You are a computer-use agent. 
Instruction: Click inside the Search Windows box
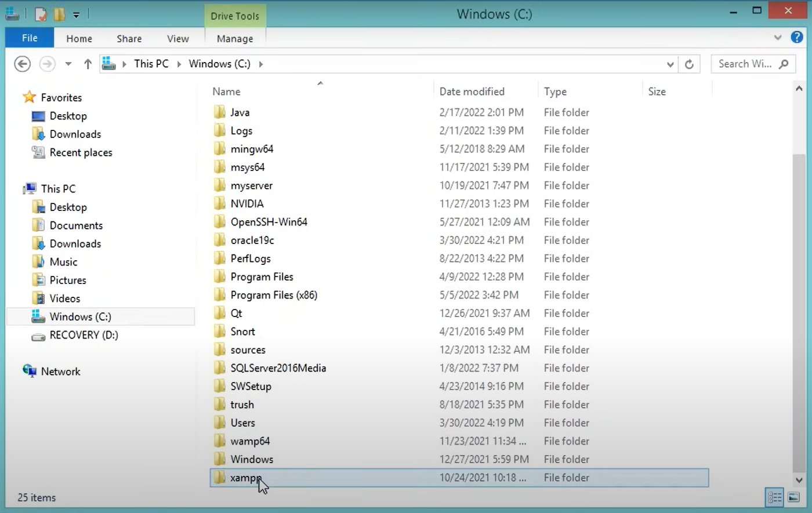[x=748, y=64]
